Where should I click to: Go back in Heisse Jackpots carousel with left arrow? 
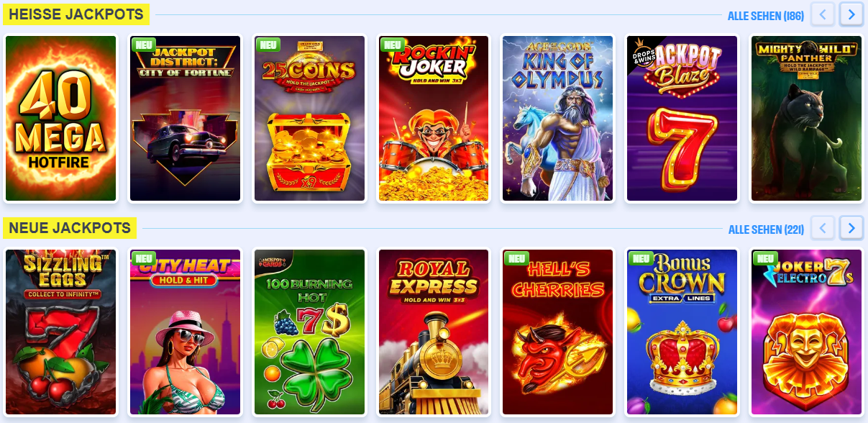[x=823, y=14]
